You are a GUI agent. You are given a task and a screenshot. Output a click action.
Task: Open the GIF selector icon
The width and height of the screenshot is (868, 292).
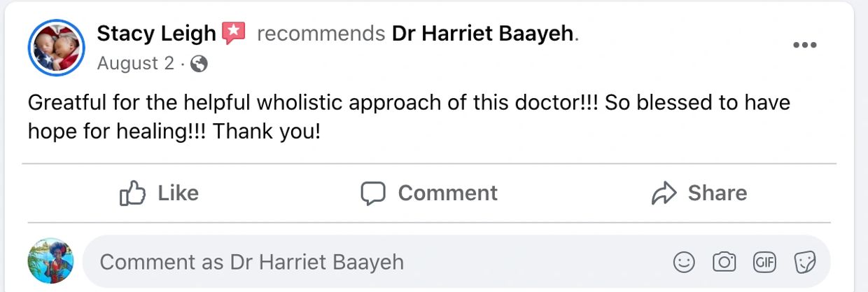tap(764, 263)
